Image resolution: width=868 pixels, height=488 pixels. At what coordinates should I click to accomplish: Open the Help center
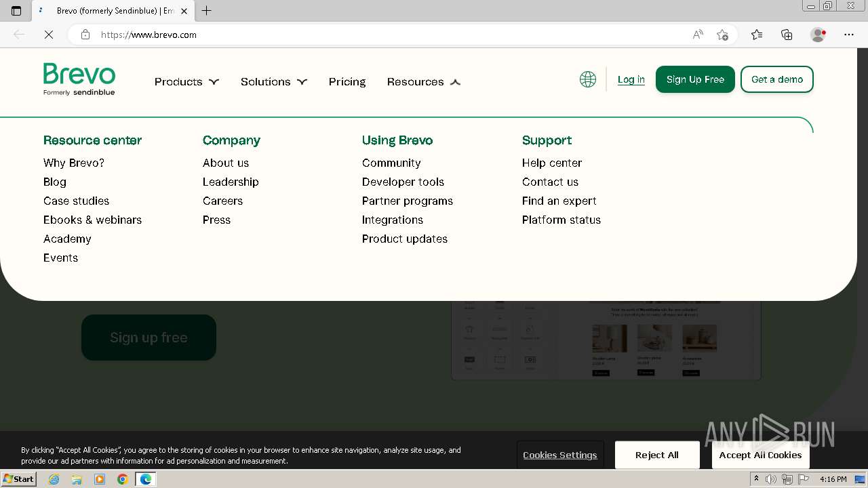(x=552, y=163)
